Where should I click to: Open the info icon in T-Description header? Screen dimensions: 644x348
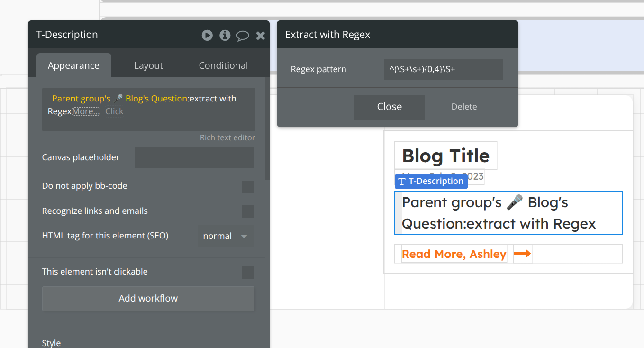pyautogui.click(x=225, y=35)
